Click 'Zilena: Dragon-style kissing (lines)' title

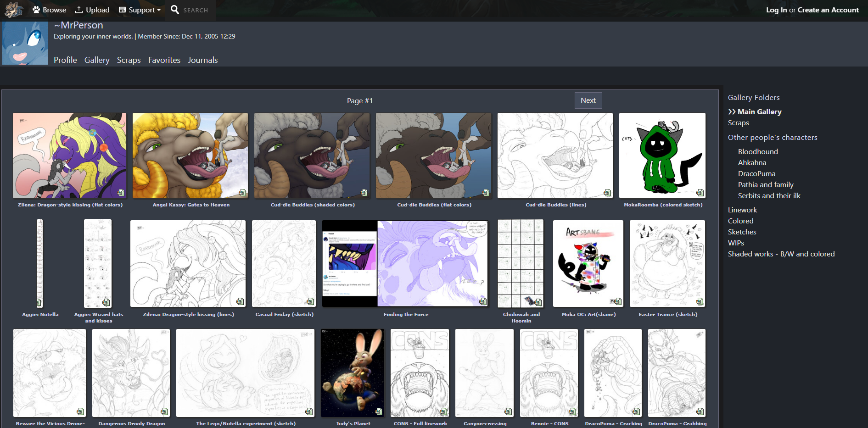pos(189,315)
